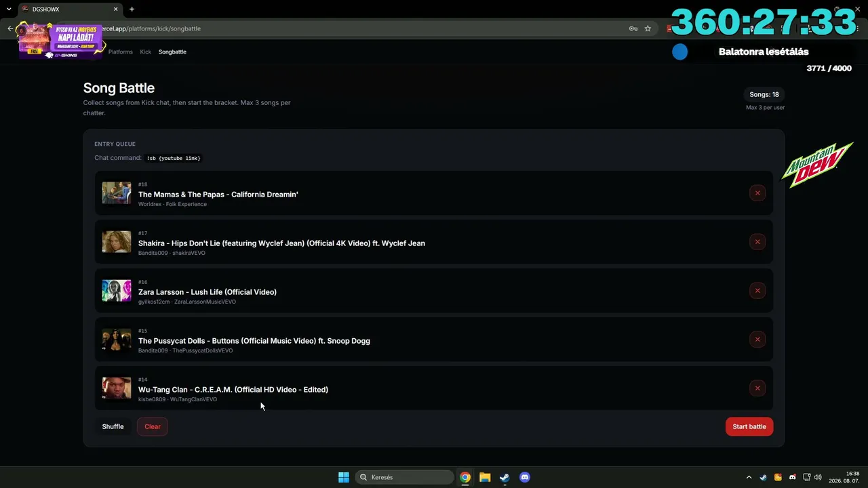
Task: Remove Shakira Hips Don't Lie entry
Action: (757, 242)
